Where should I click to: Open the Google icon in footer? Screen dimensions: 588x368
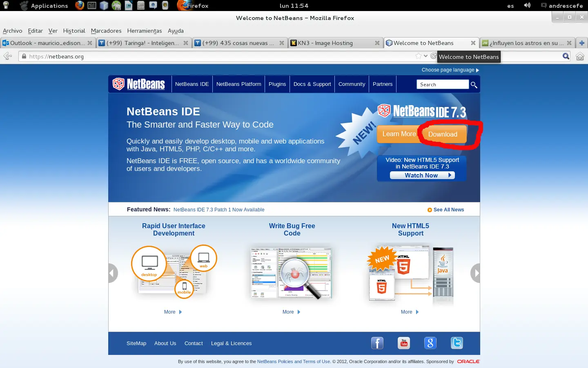[x=430, y=343]
